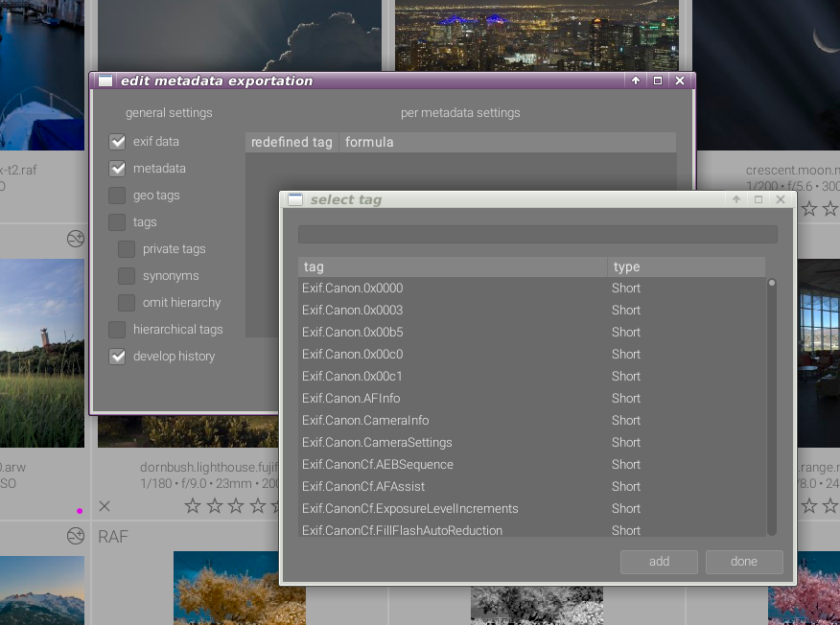
Task: Focus the tag search field
Action: point(537,235)
